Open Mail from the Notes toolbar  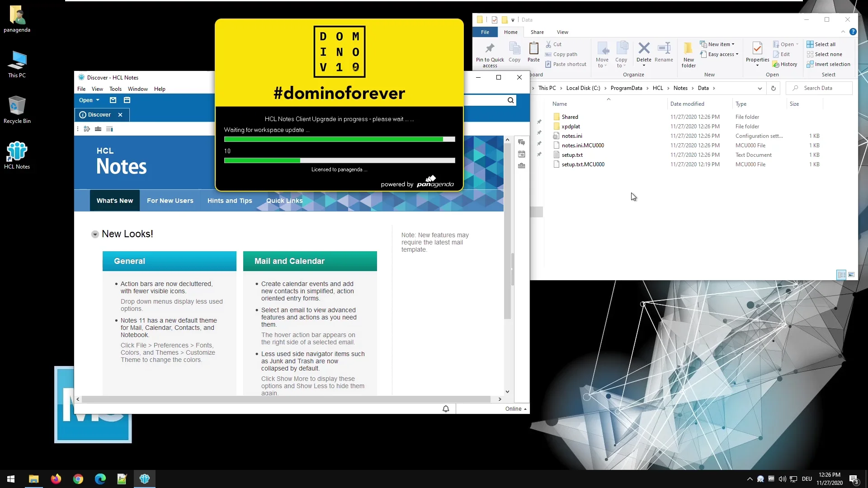[113, 100]
